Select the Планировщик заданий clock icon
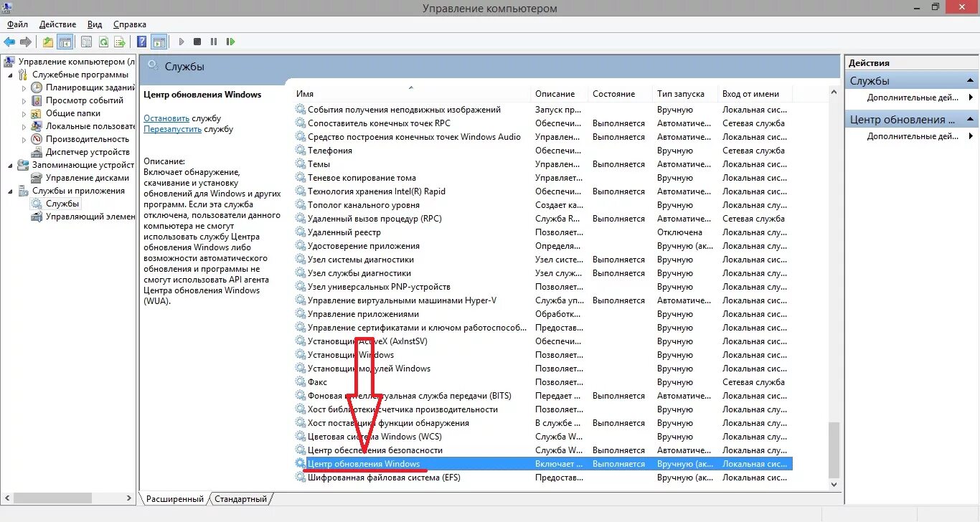980x522 pixels. coord(37,87)
